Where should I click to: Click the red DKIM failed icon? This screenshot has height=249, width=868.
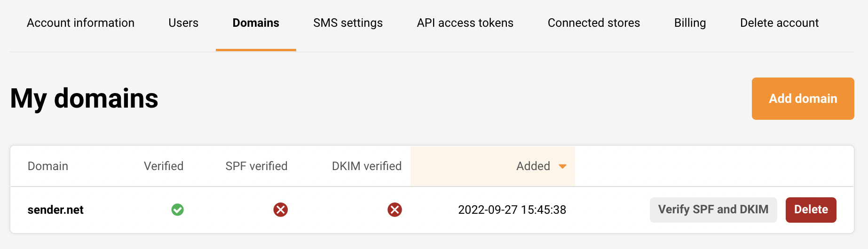point(395,210)
